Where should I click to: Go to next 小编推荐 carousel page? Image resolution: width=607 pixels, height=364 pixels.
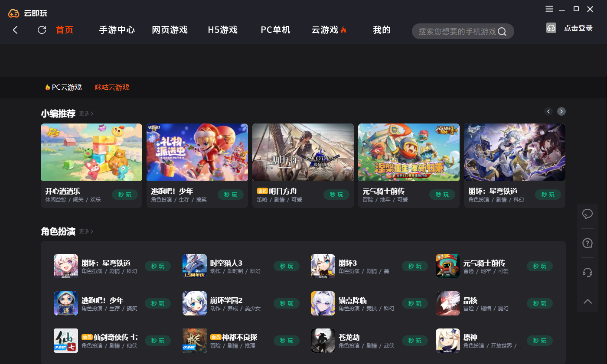pos(561,111)
